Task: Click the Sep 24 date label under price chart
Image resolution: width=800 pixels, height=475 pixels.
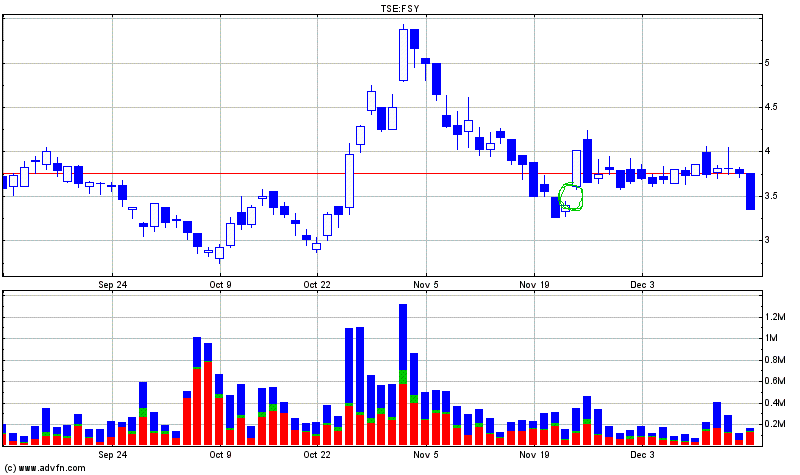Action: click(112, 285)
